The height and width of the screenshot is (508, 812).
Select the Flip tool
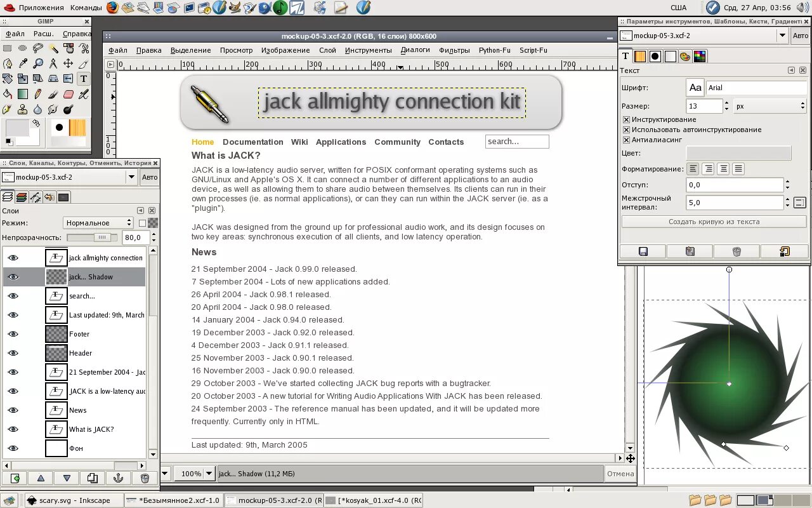(x=69, y=79)
